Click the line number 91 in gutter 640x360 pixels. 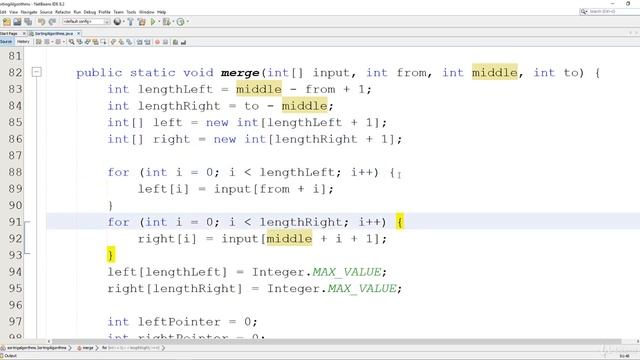point(15,222)
